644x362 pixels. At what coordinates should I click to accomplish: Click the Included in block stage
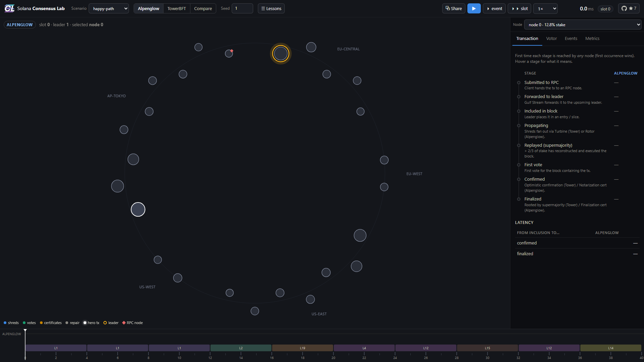click(577, 114)
